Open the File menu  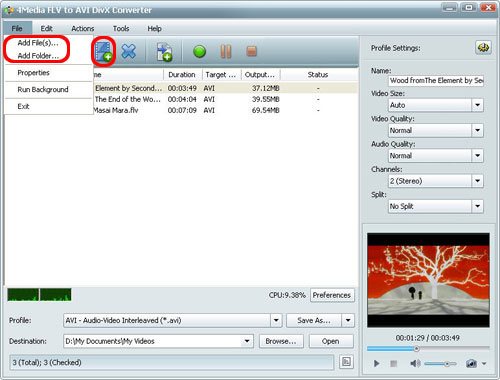17,28
